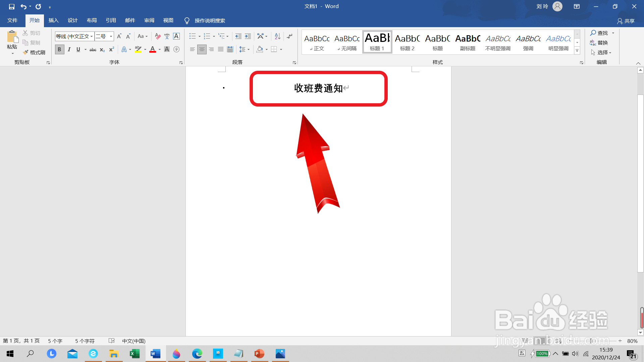The image size is (644, 362).
Task: Click the phonetic guide (wén) icon
Action: [167, 36]
